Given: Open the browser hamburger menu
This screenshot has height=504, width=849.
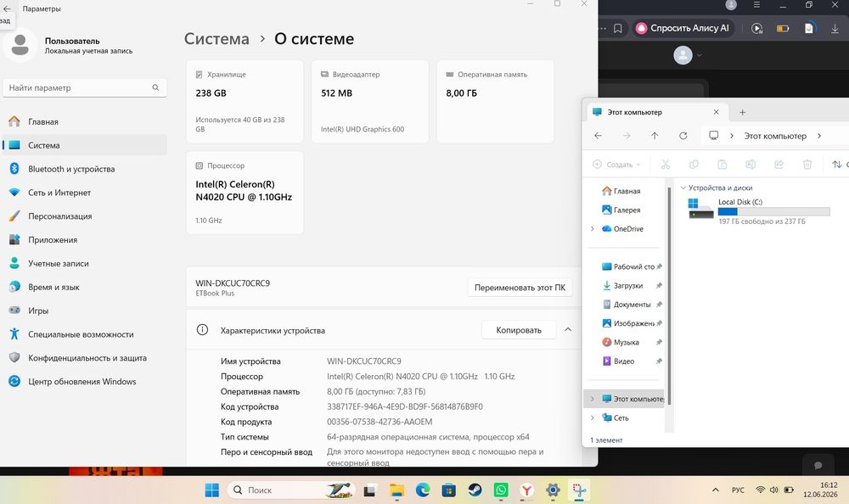Looking at the screenshot, I should tap(757, 5).
